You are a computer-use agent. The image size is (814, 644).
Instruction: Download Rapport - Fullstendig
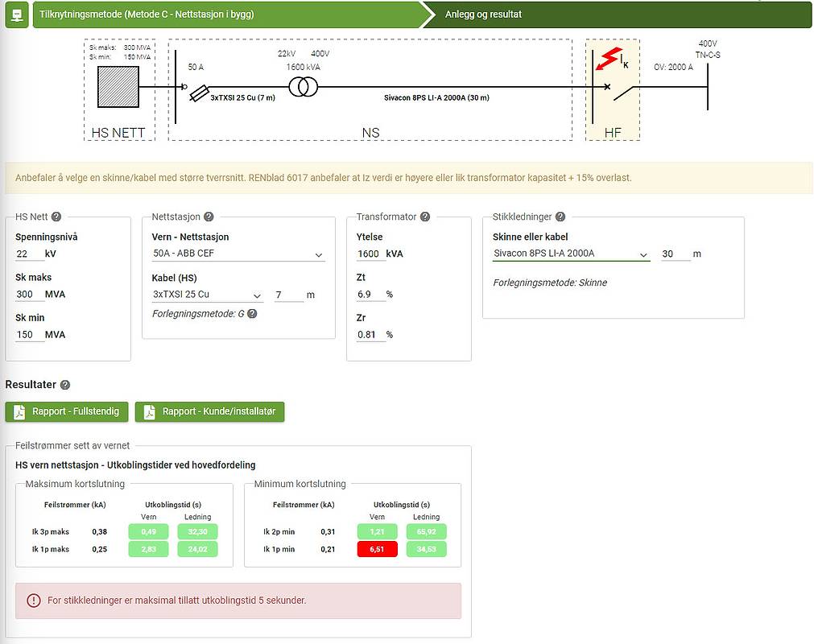[x=67, y=411]
